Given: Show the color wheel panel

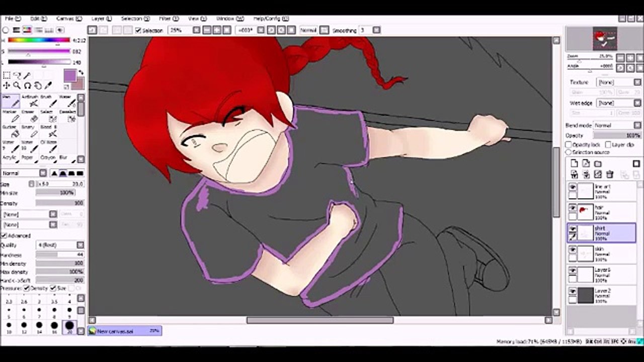Looking at the screenshot, I should tap(6, 30).
